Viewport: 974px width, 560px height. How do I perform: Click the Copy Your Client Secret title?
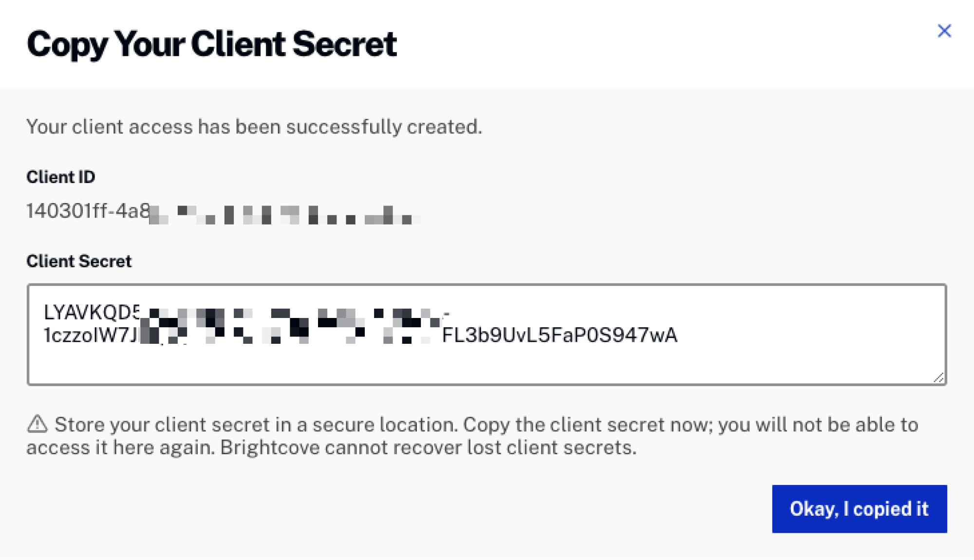(213, 44)
